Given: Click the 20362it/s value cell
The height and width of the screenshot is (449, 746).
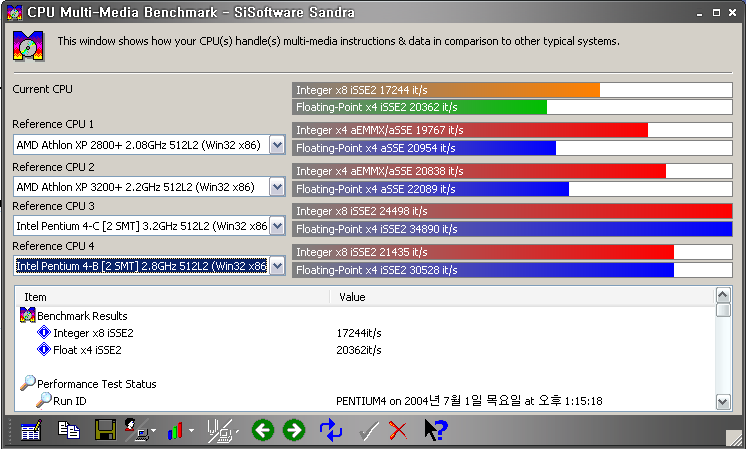Looking at the screenshot, I should [359, 350].
